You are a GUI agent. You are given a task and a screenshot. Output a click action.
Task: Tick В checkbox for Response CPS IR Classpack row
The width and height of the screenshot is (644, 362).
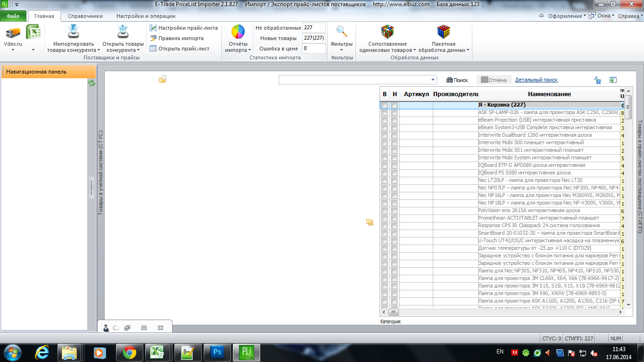(x=384, y=226)
